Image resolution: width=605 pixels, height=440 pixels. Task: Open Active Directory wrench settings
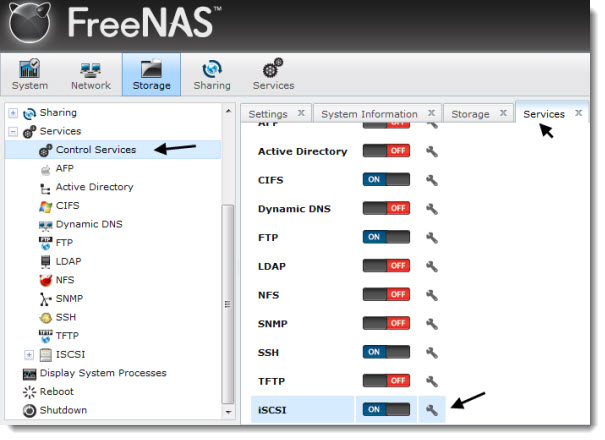[x=432, y=151]
